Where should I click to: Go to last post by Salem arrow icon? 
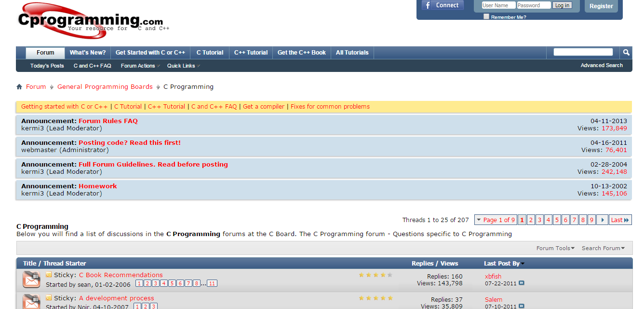pos(522,306)
